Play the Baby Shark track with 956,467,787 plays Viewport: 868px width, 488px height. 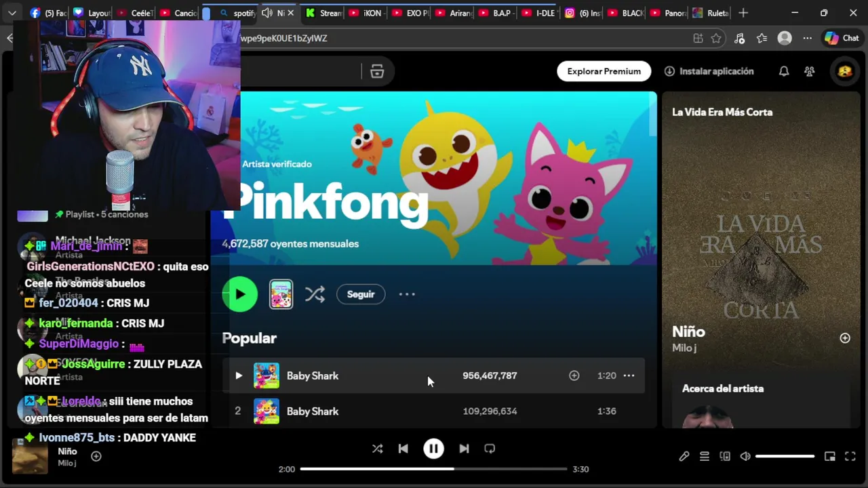238,375
